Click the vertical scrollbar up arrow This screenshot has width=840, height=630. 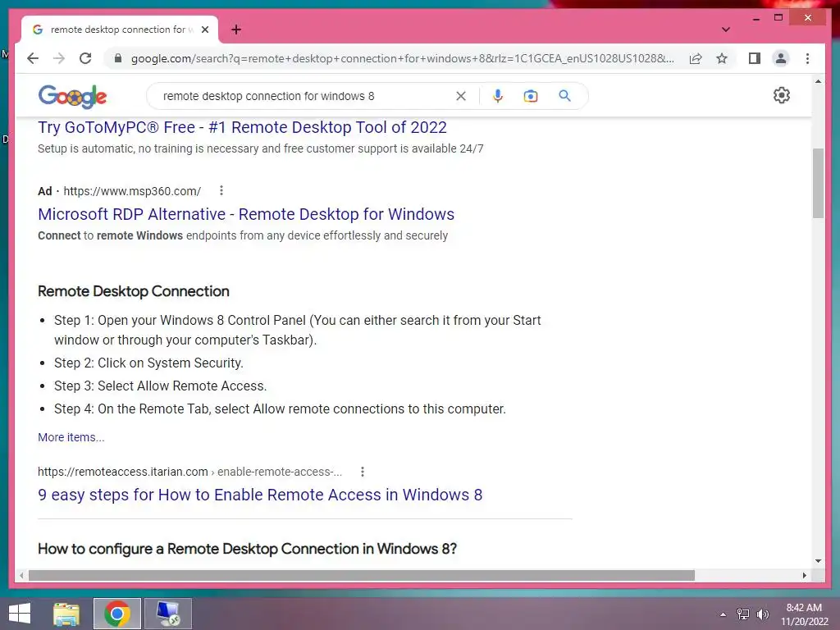(x=818, y=81)
